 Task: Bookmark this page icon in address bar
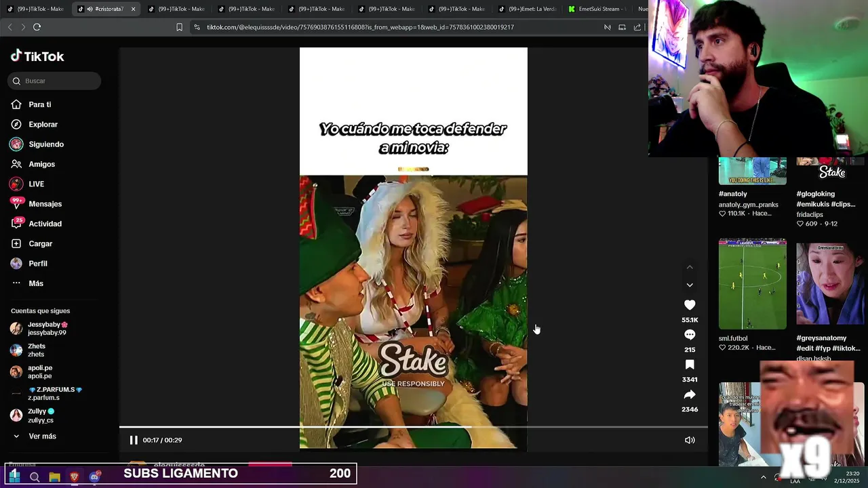click(179, 27)
